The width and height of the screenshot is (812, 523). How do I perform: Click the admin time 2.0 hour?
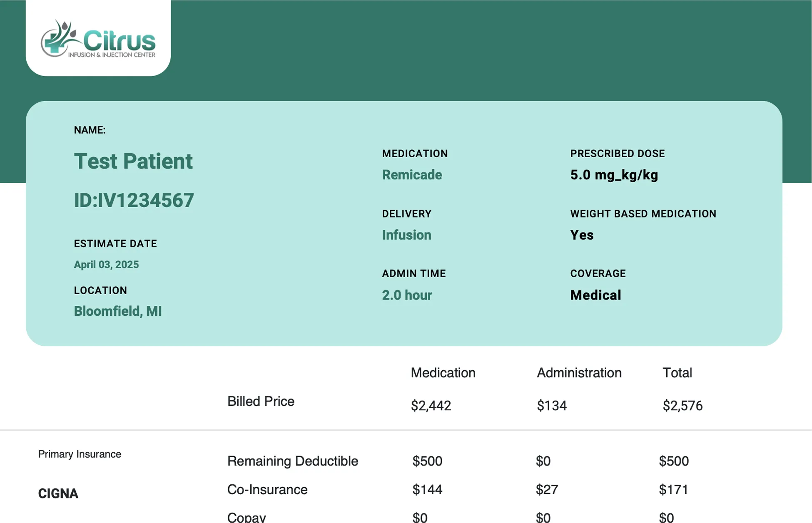click(407, 295)
